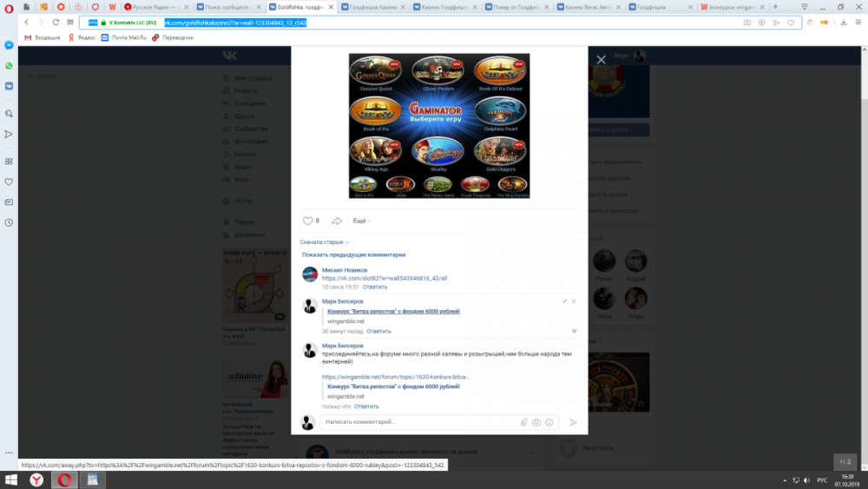868x489 pixels.
Task: Open Opera Easy Setup panel
Action: pos(858,23)
